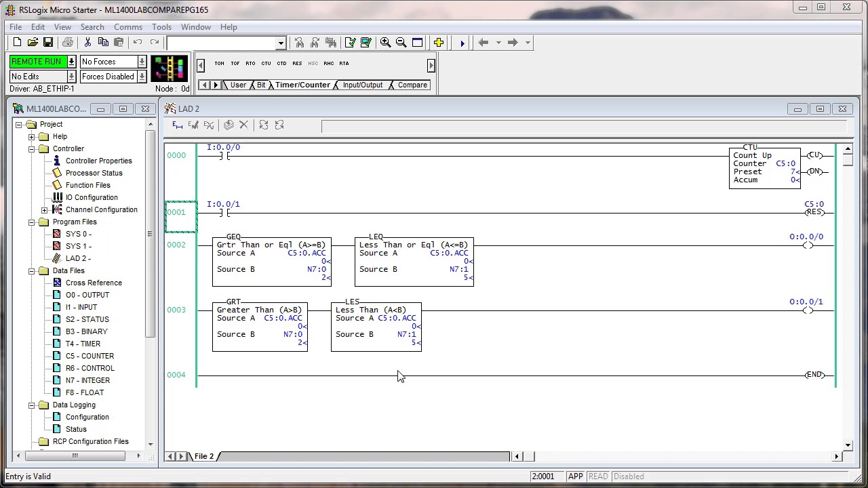Switch to the User instruction tab

coord(238,85)
